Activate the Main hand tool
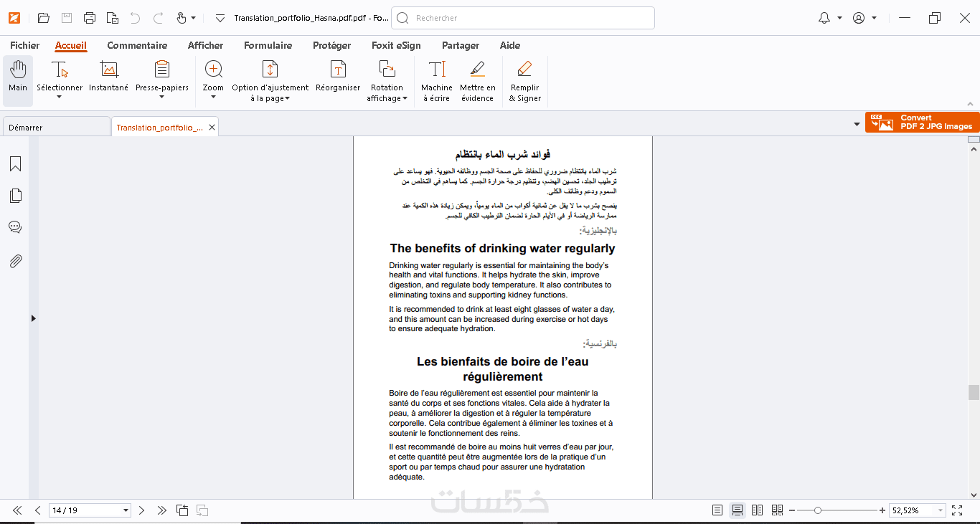The height and width of the screenshot is (524, 980). tap(18, 81)
